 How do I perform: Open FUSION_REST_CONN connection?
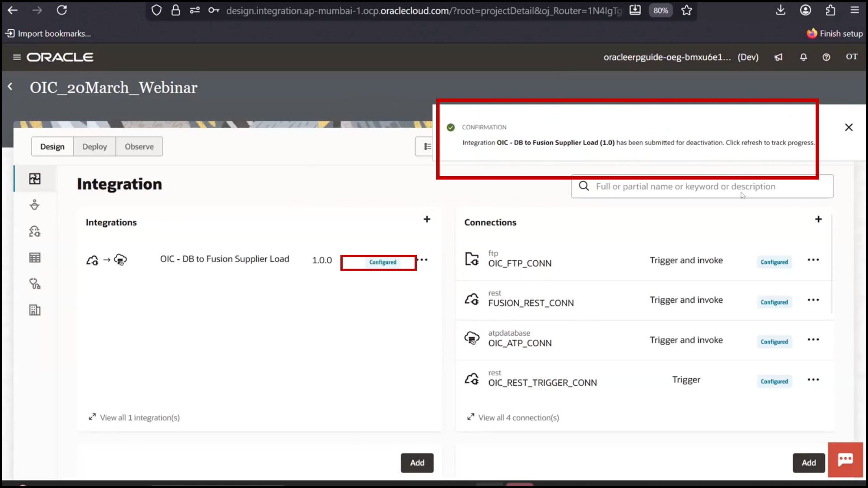click(531, 303)
